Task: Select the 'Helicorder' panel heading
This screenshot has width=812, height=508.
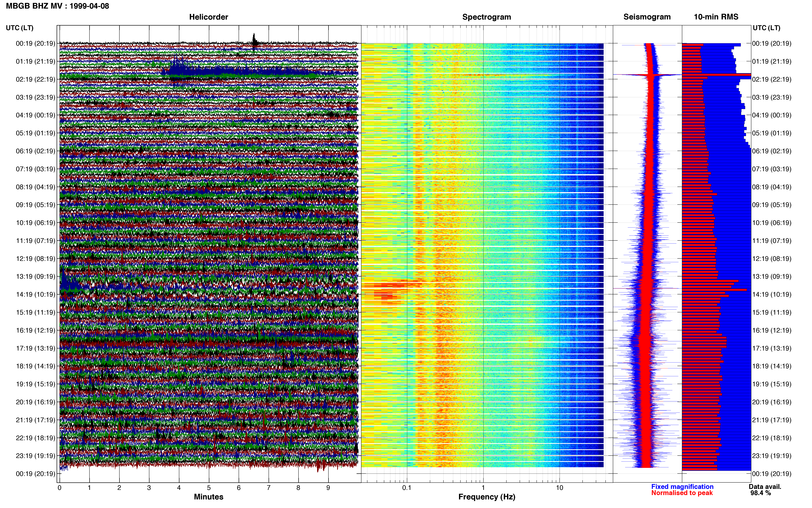Action: [x=209, y=17]
